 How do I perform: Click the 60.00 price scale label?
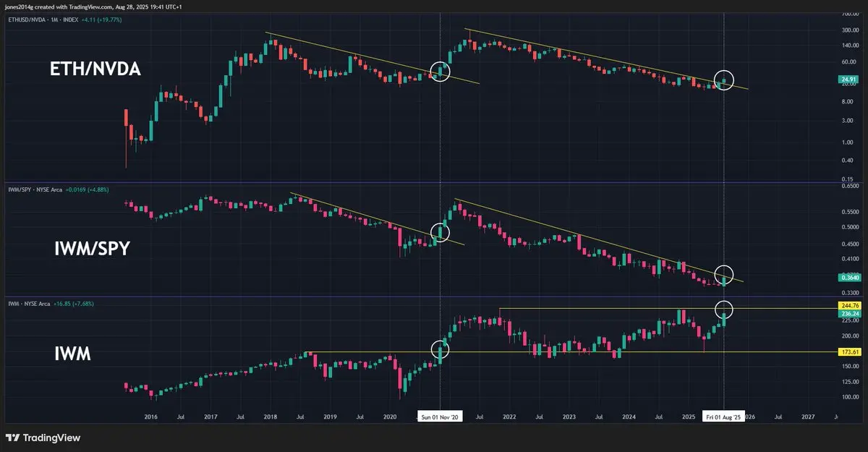(849, 63)
